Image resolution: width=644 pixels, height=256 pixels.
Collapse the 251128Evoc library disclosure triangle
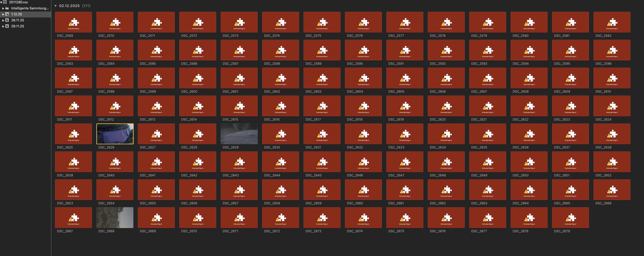(x=1, y=2)
